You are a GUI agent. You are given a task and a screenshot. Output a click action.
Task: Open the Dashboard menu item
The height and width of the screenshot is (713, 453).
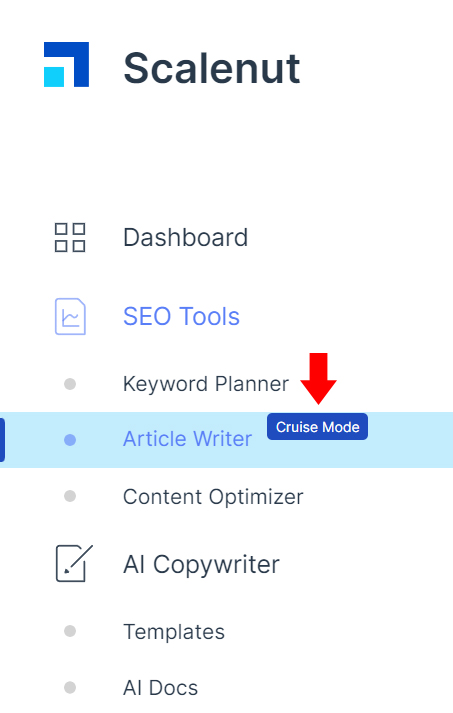pyautogui.click(x=186, y=237)
